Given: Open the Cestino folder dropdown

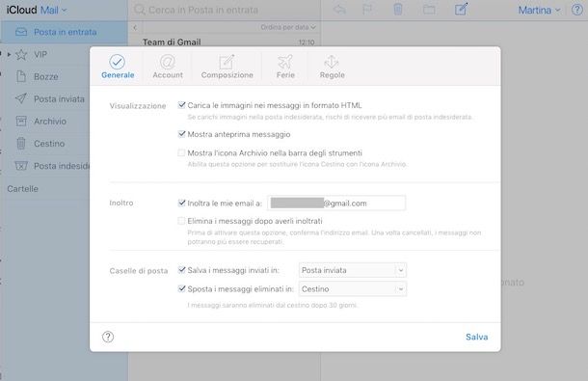Looking at the screenshot, I should [353, 289].
